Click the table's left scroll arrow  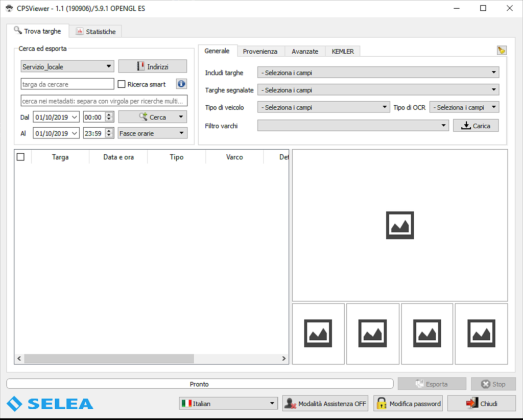(x=19, y=359)
